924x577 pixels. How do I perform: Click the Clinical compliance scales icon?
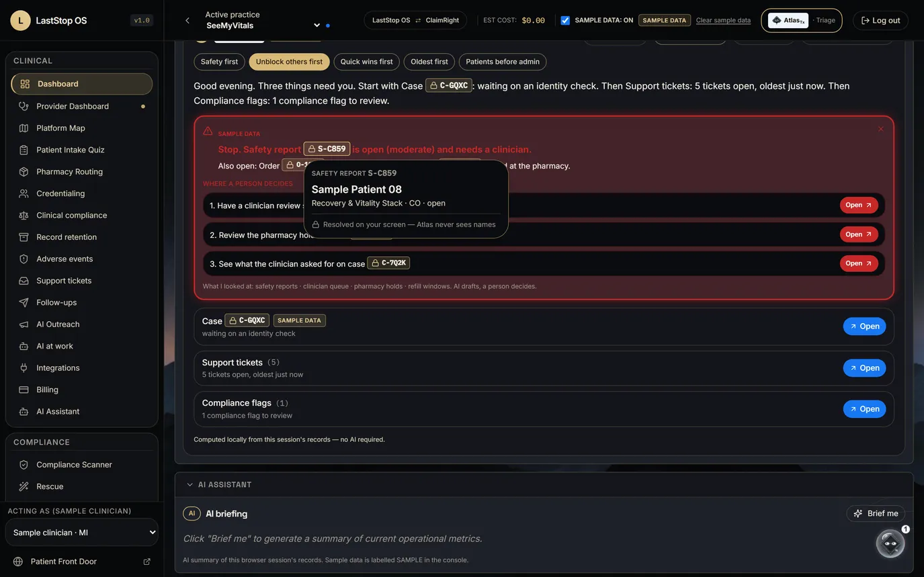[24, 215]
